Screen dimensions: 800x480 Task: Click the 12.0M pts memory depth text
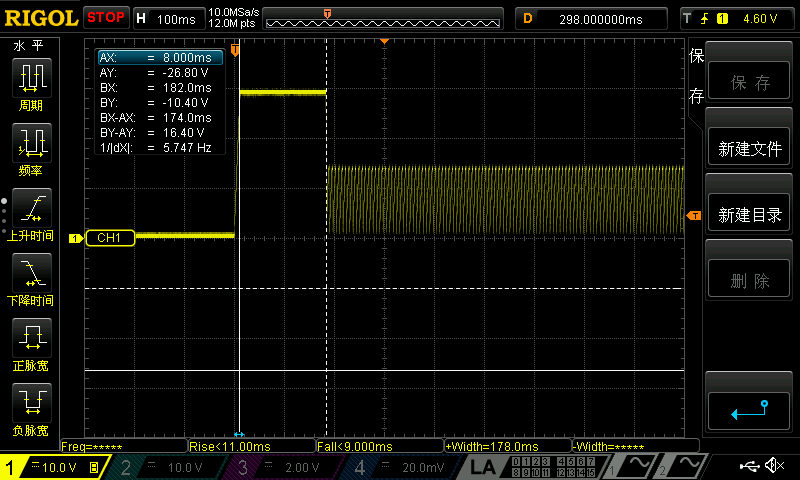pos(232,23)
